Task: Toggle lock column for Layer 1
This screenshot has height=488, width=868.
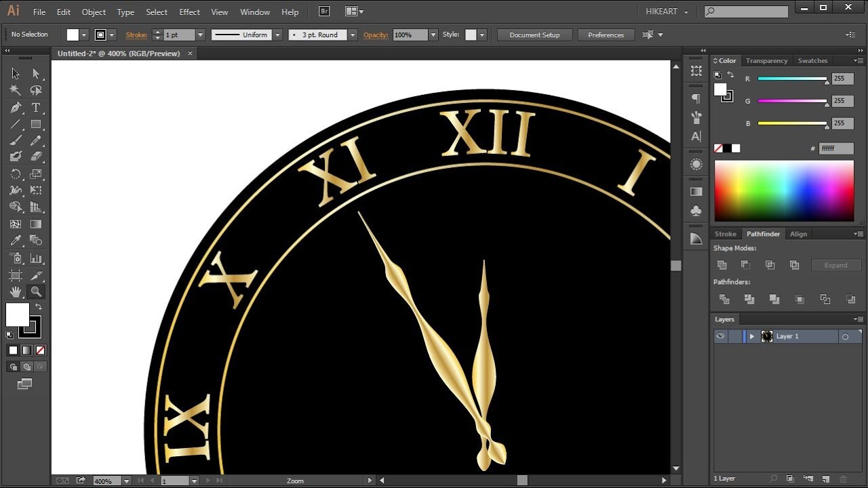Action: (734, 336)
